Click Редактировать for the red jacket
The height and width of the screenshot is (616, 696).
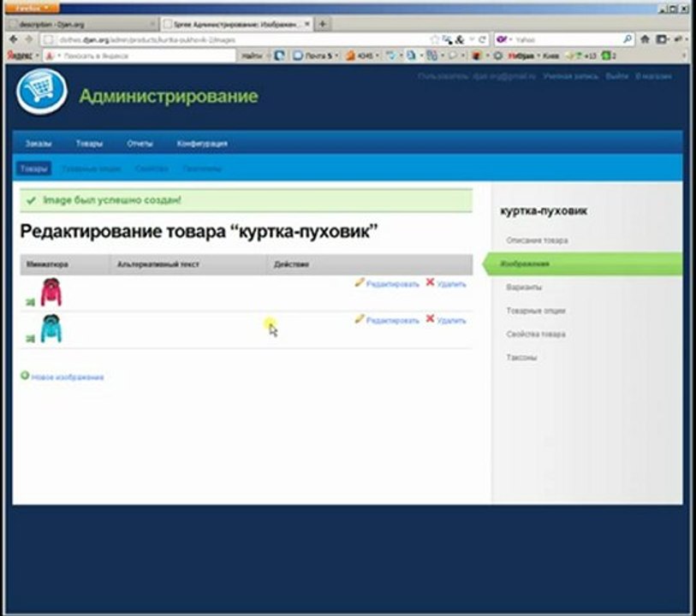click(x=392, y=284)
